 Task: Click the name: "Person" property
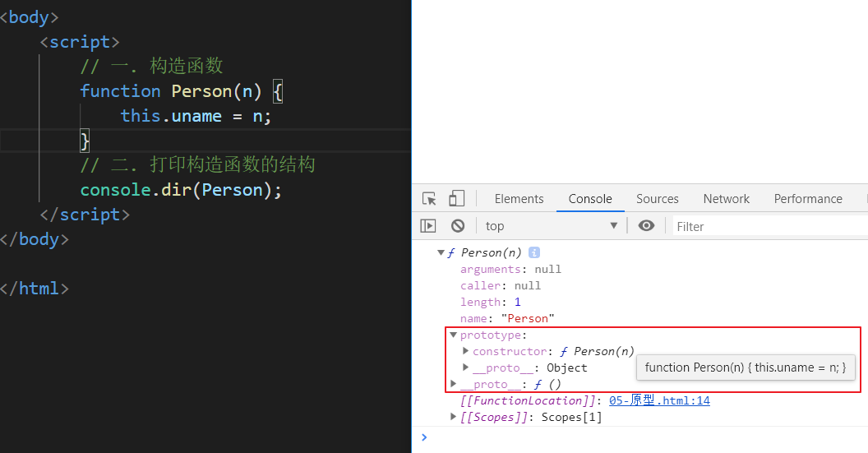coord(507,318)
